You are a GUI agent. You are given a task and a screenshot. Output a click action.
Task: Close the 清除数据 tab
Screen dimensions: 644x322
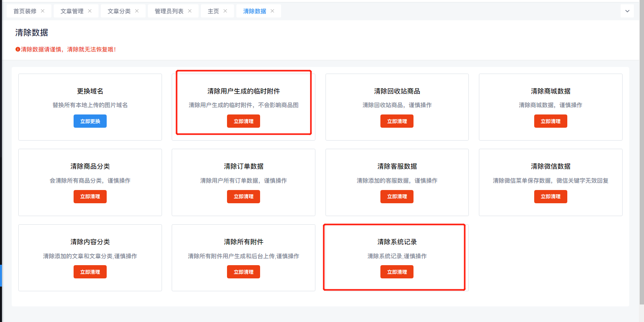(273, 11)
